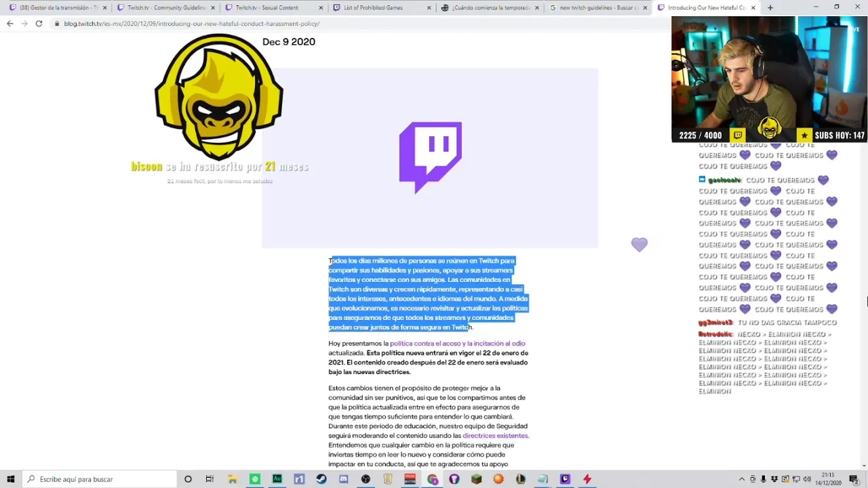The image size is (868, 488).
Task: Close the Community Guidelines tab
Action: [212, 8]
